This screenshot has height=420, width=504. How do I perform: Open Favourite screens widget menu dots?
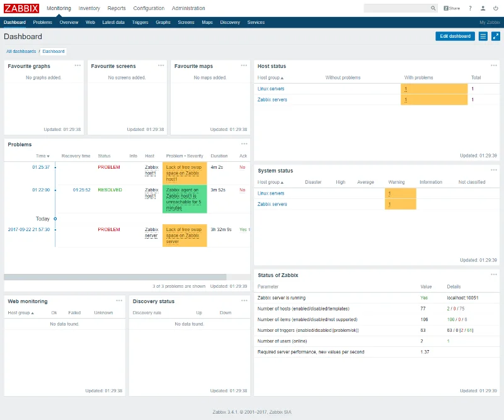click(x=161, y=65)
